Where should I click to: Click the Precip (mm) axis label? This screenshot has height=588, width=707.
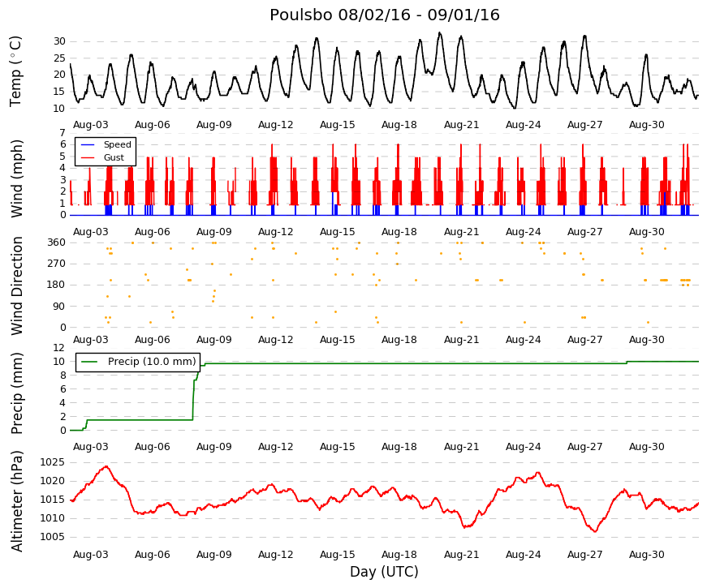(x=17, y=393)
